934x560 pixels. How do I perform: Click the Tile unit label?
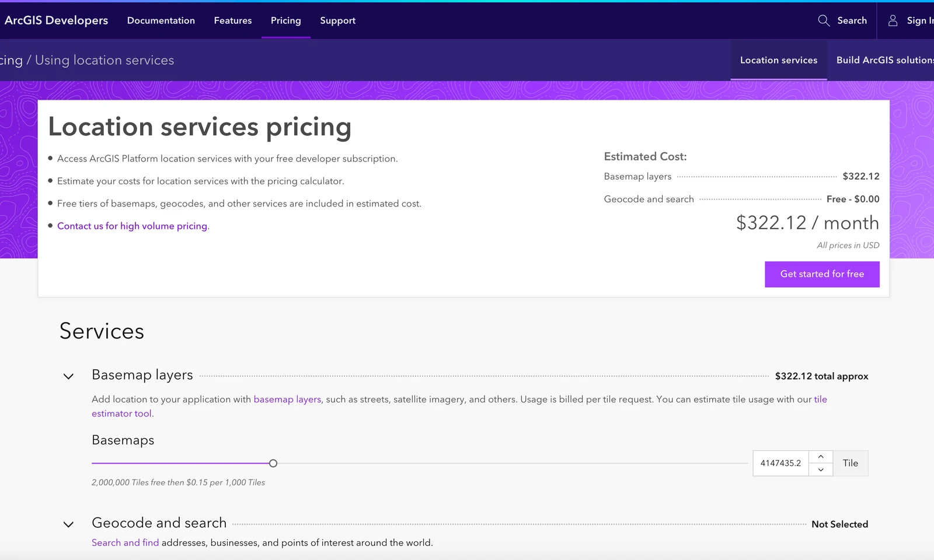pos(851,463)
